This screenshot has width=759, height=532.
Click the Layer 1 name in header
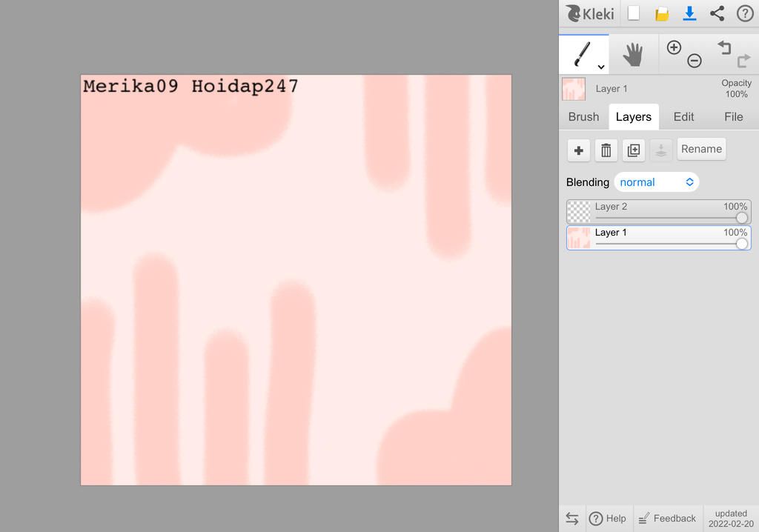point(611,89)
